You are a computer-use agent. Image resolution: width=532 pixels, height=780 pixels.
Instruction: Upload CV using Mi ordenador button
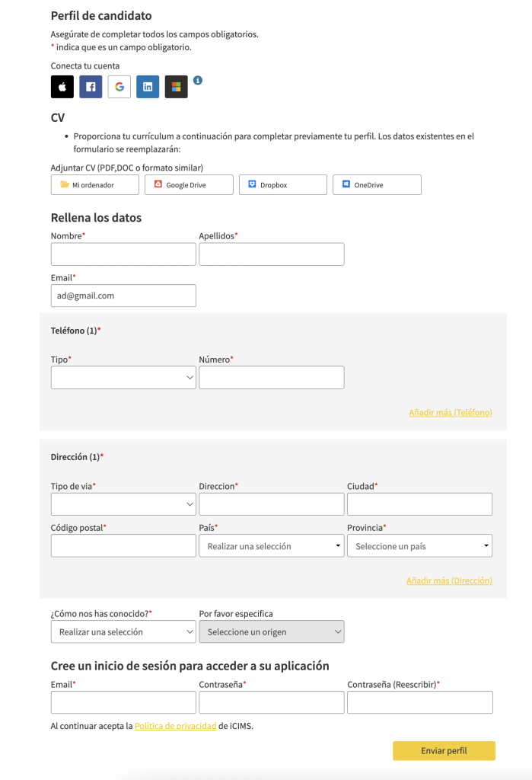click(x=94, y=184)
